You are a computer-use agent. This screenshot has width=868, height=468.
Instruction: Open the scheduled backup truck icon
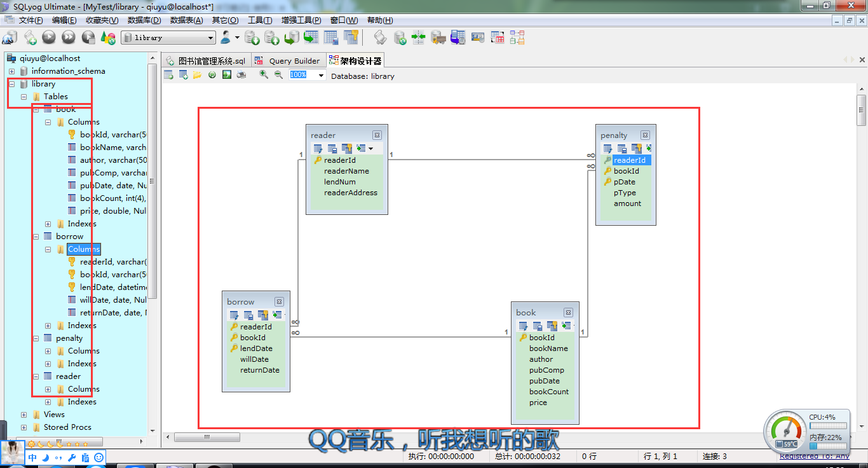[x=438, y=38]
